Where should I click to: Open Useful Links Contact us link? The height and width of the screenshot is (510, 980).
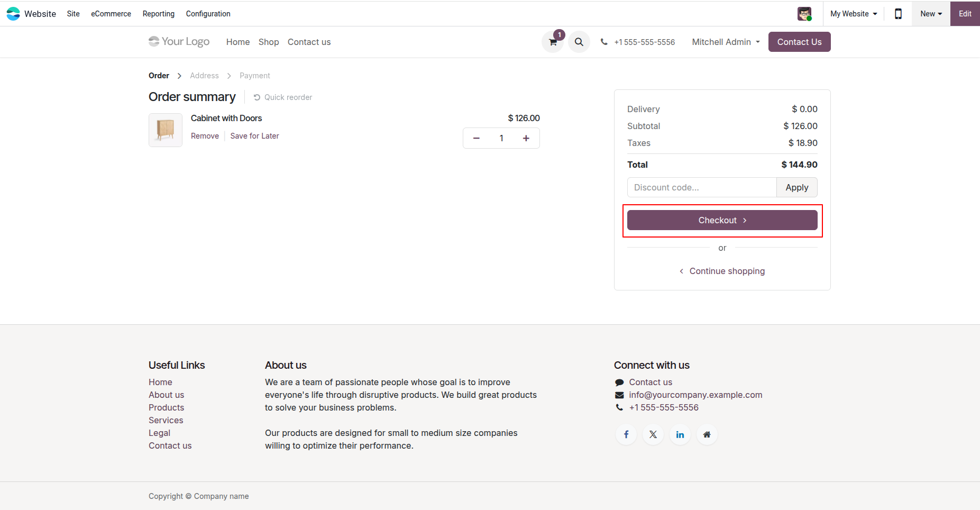pyautogui.click(x=170, y=445)
